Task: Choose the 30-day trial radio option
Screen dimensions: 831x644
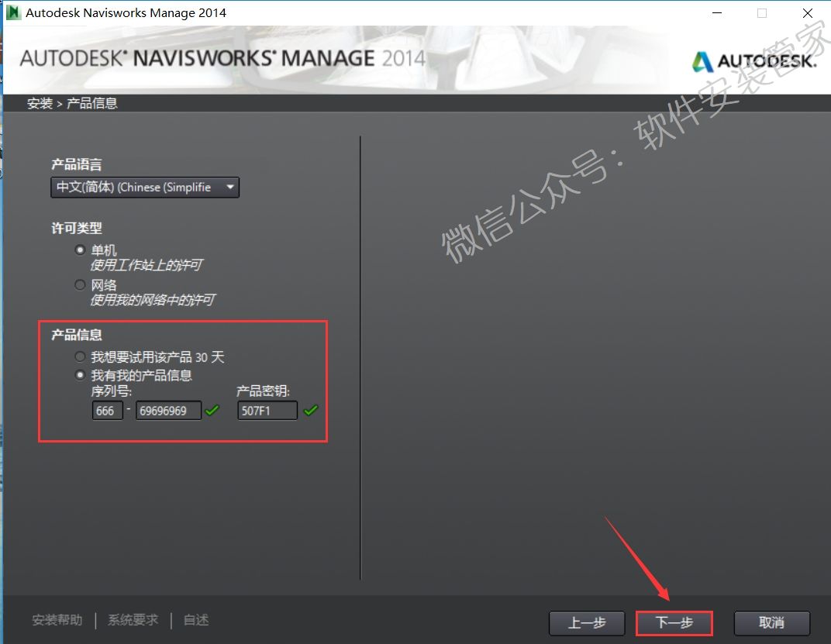Action: pos(80,356)
